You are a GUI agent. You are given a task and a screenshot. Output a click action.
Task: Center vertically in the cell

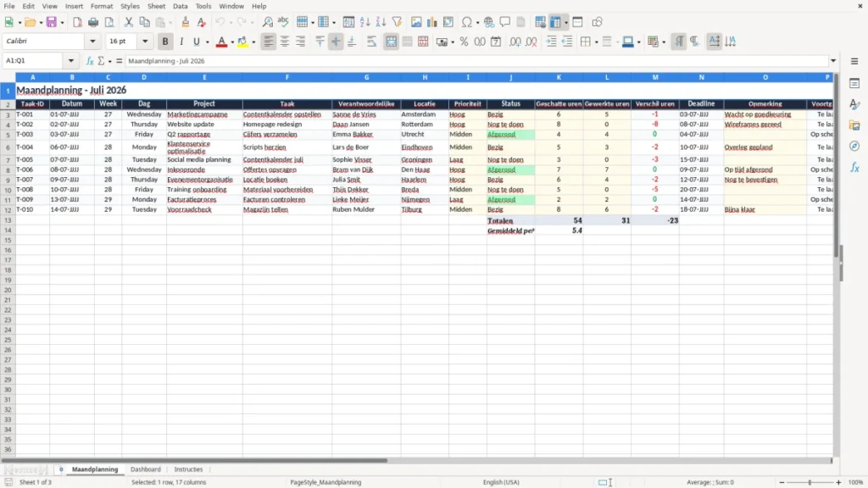[x=336, y=42]
